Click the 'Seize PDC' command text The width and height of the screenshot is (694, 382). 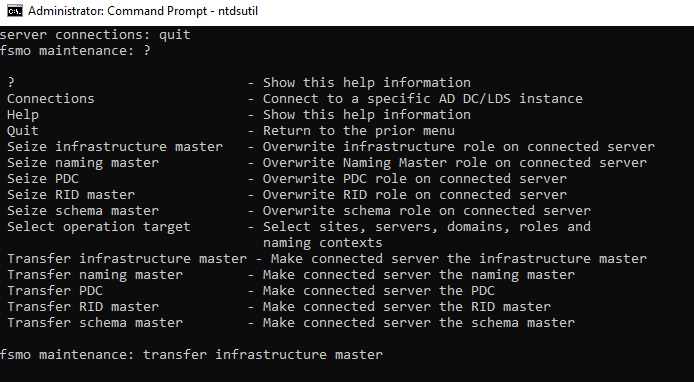[x=43, y=179]
